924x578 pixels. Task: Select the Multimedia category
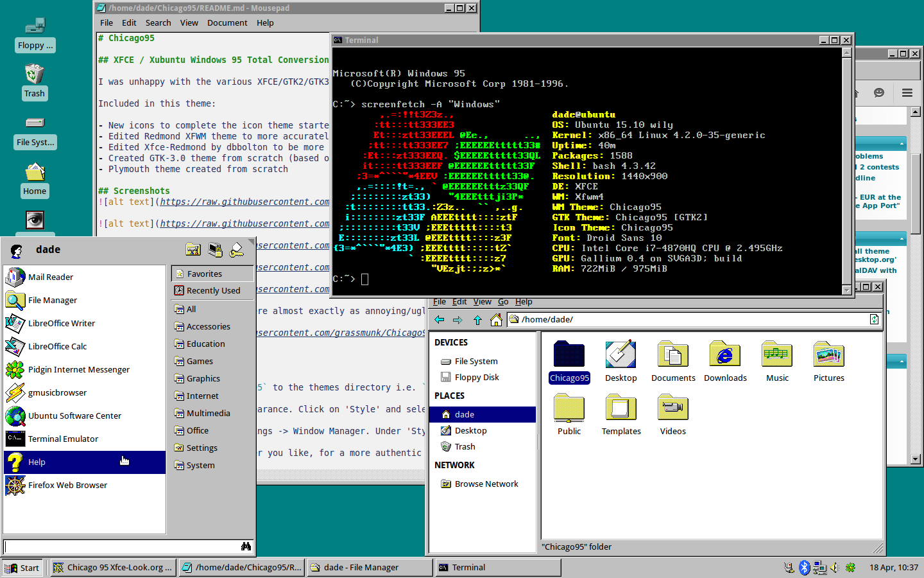(208, 414)
